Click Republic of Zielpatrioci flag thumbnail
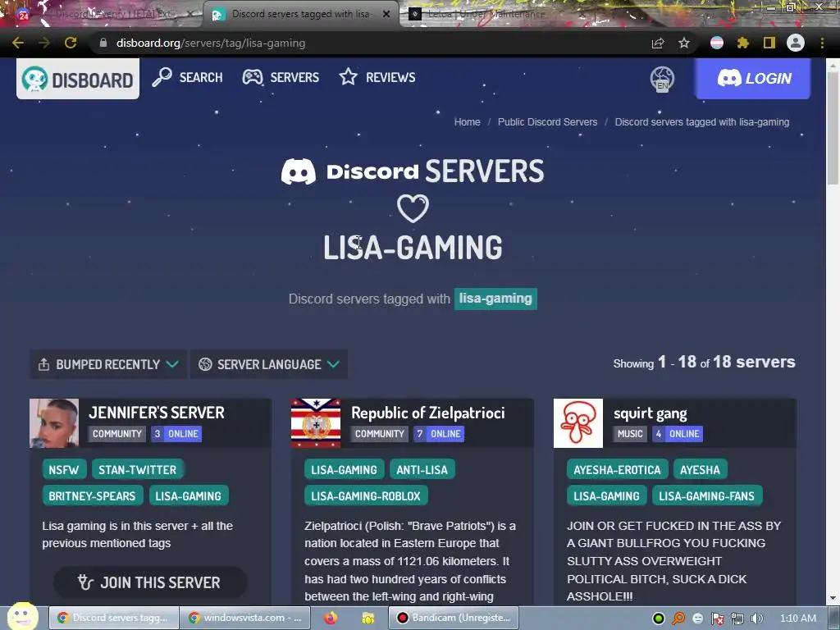 pyautogui.click(x=316, y=422)
